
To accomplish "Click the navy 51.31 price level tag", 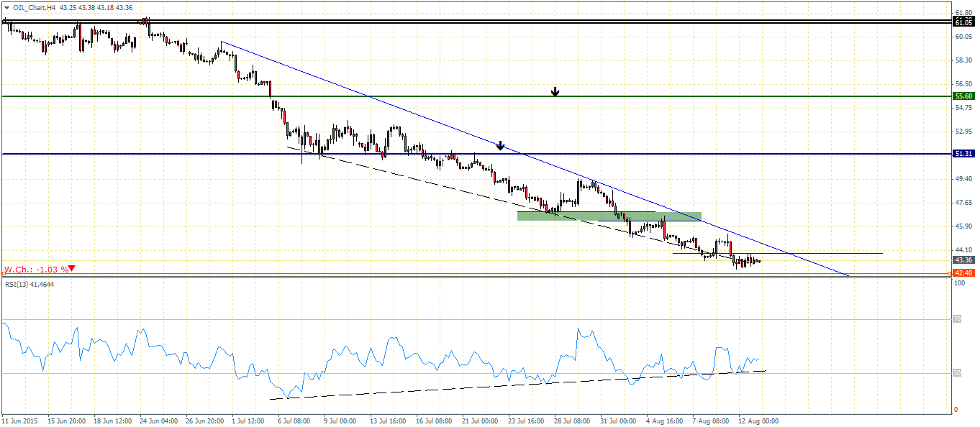I will pyautogui.click(x=963, y=154).
